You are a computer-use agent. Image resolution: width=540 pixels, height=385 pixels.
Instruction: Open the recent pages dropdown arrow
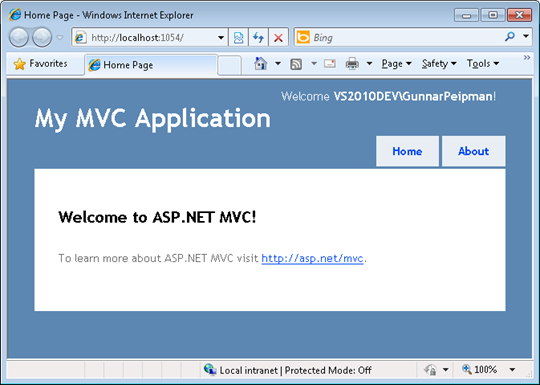[x=60, y=37]
